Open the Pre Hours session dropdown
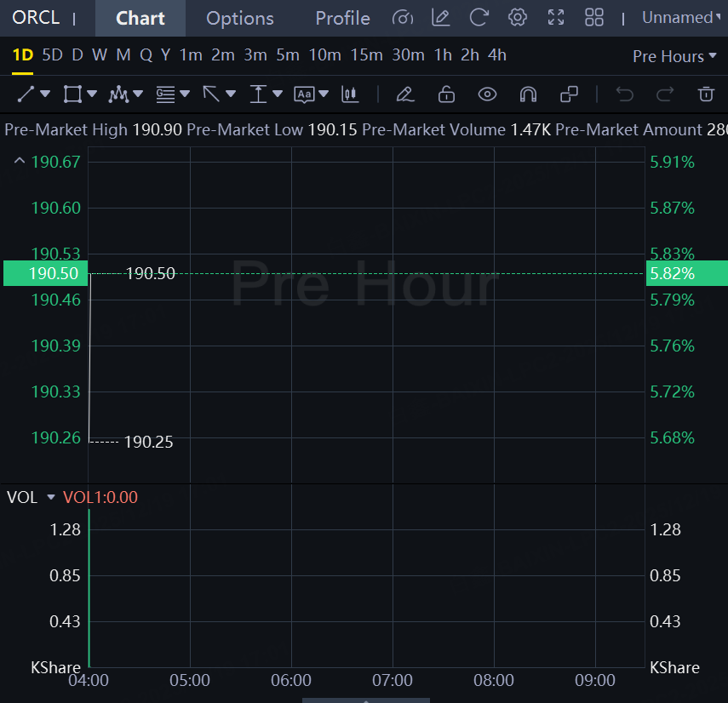 coord(674,56)
